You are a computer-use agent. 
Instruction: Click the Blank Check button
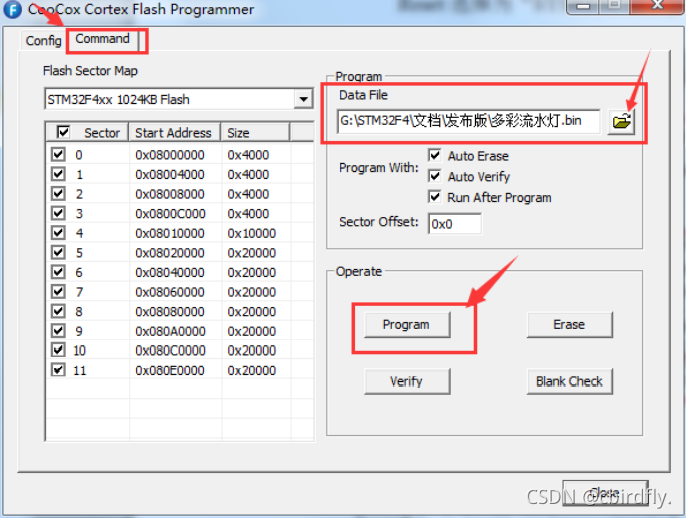(569, 382)
